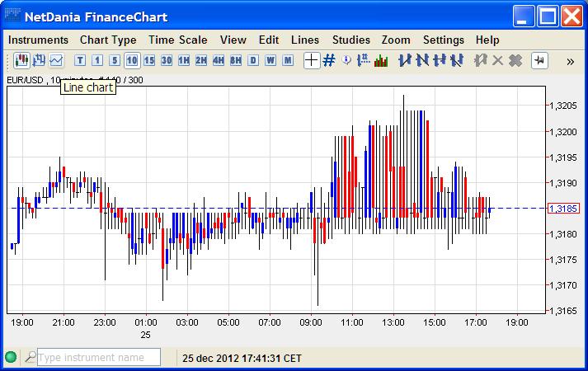Switch to the Line chart icon
Viewport: 588px width, 371px height.
56,60
